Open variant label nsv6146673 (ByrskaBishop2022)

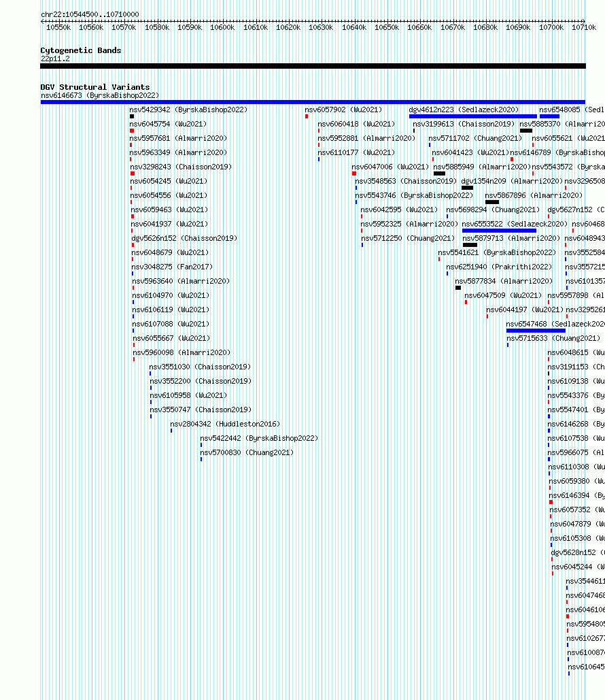click(x=99, y=95)
